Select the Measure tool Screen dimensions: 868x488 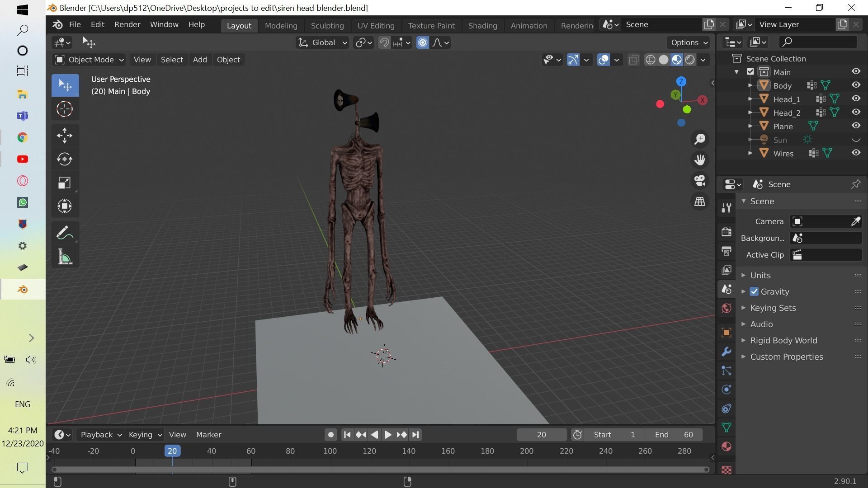tap(65, 257)
